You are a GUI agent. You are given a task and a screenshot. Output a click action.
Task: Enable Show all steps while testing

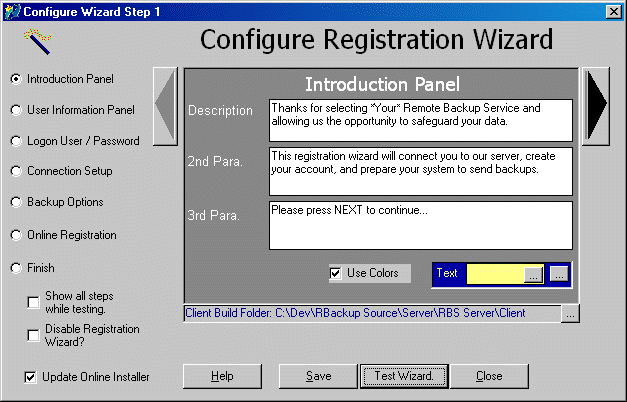click(x=34, y=303)
